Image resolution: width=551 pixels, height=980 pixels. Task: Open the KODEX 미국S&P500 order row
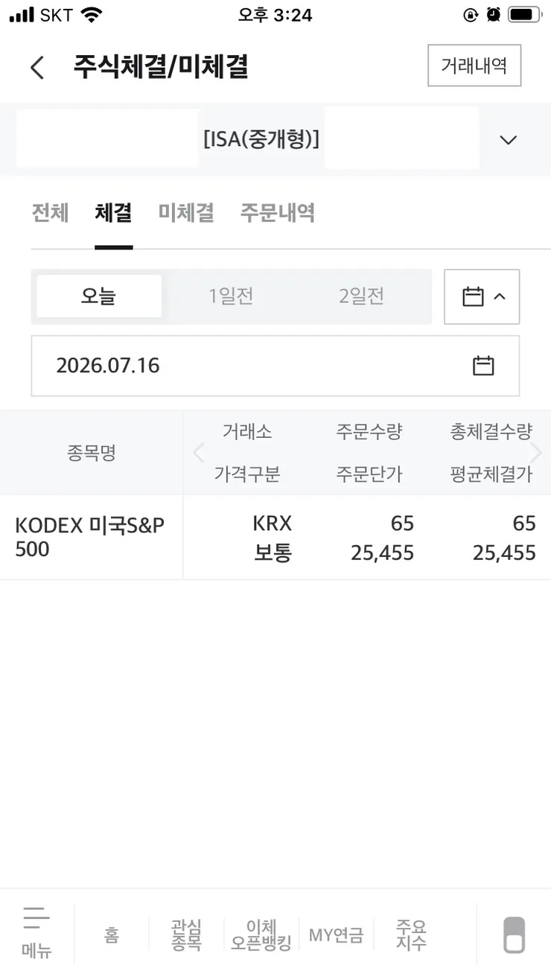click(x=275, y=538)
